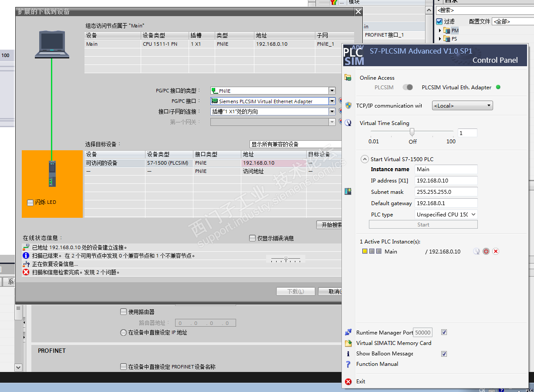The width and height of the screenshot is (534, 392).
Task: Click the Online Access icon in PLCSIM panel
Action: click(348, 78)
